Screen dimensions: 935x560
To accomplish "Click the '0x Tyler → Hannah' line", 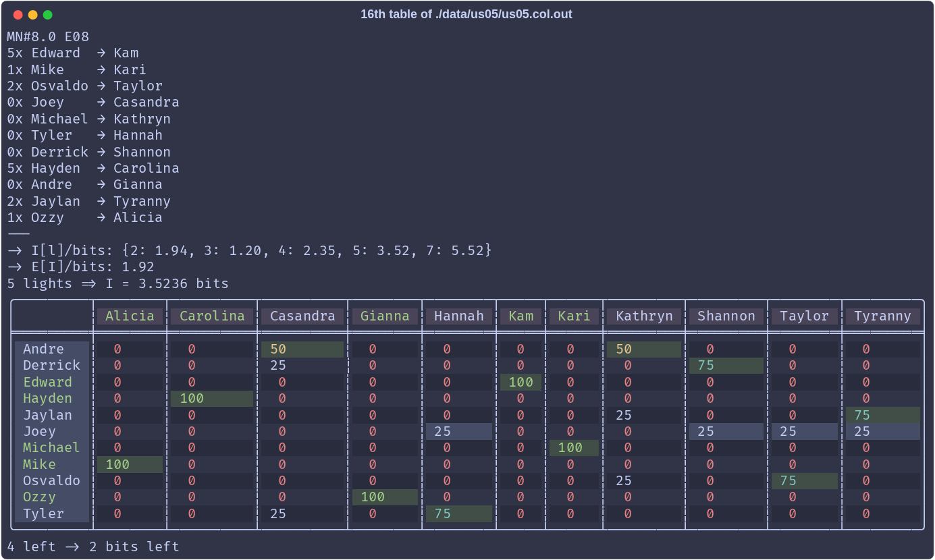I will click(x=85, y=135).
